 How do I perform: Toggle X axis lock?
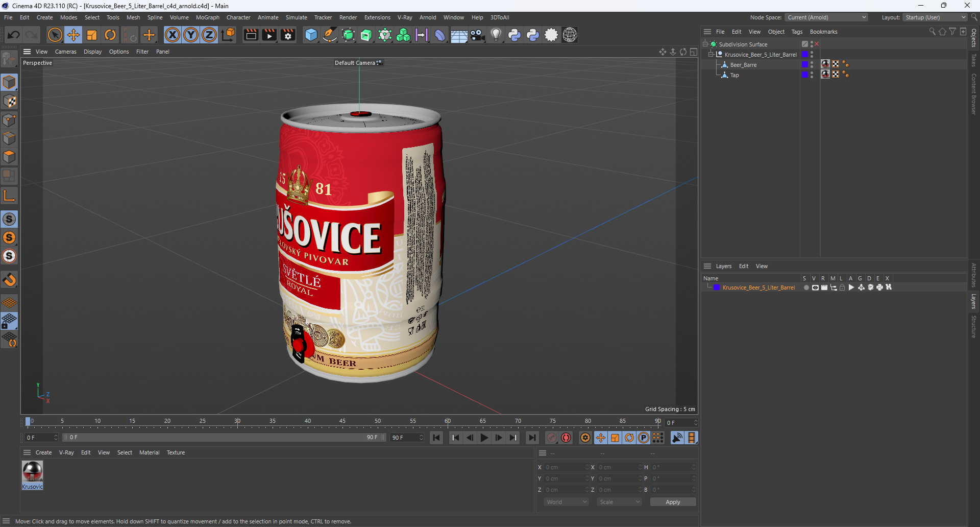(x=173, y=35)
